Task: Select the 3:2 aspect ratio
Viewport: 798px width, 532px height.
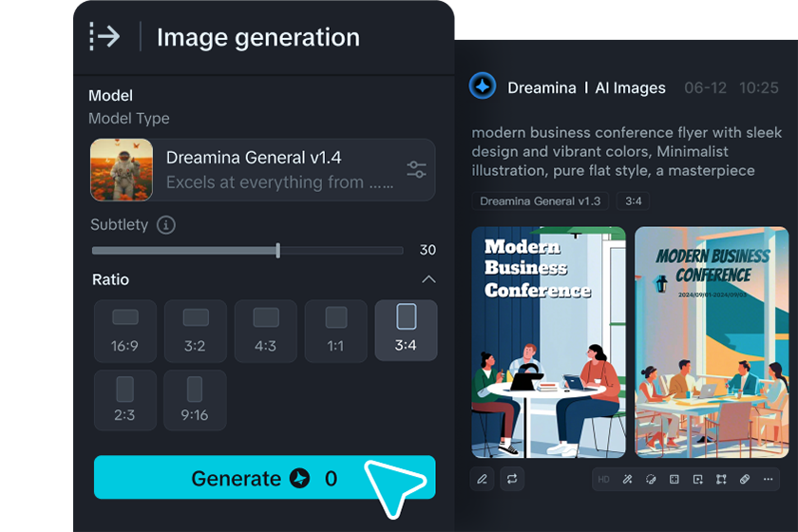Action: coord(196,331)
